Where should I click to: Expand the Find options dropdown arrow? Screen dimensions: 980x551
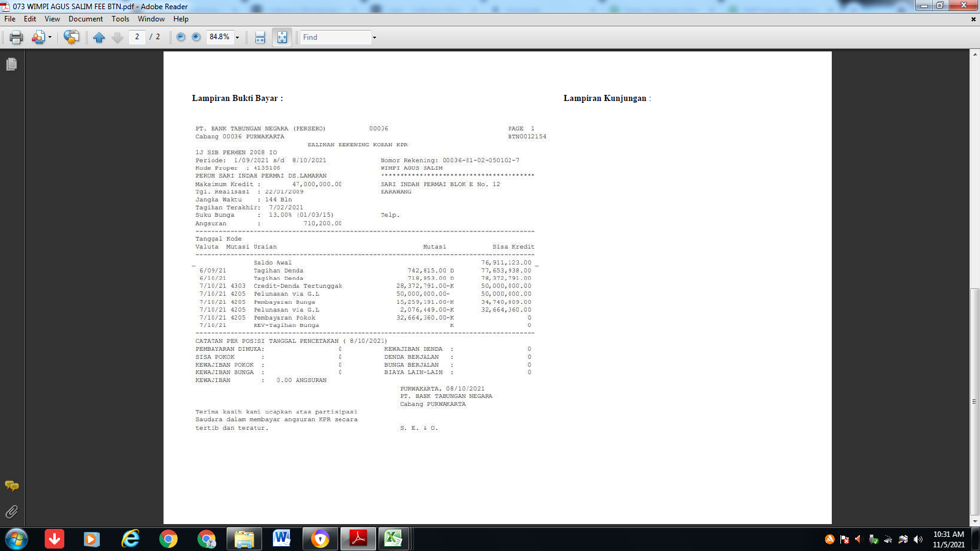pyautogui.click(x=374, y=37)
